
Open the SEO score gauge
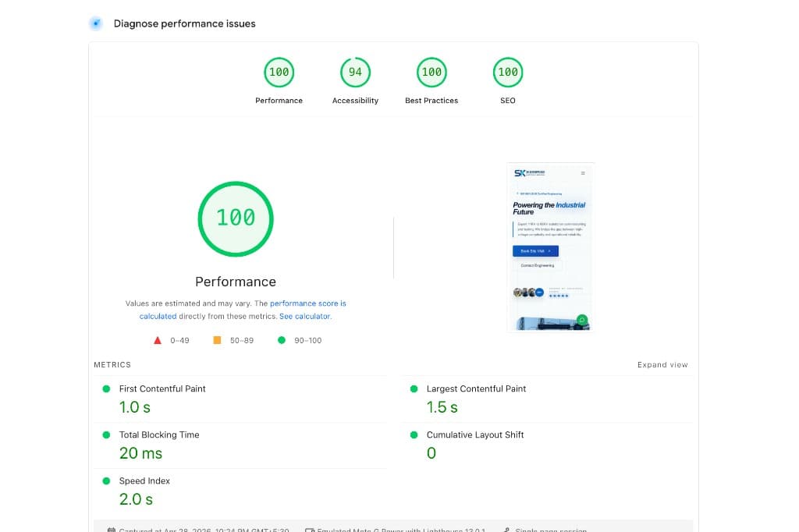tap(507, 71)
